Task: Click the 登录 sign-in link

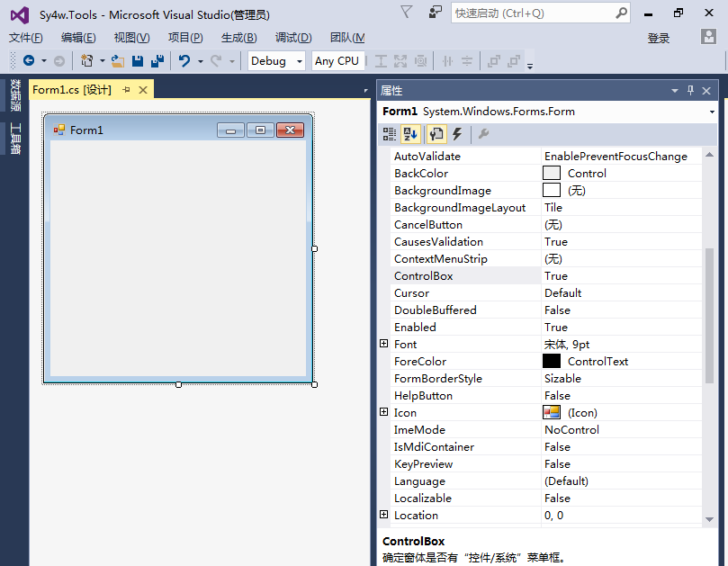Action: (659, 38)
